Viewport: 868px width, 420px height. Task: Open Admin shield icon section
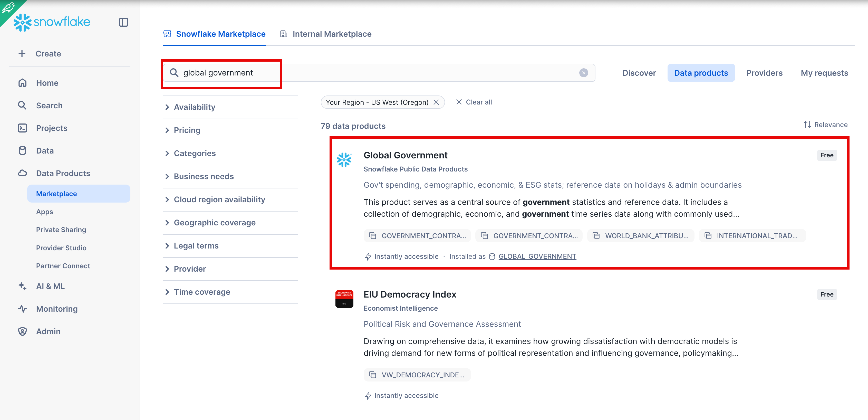pos(22,331)
